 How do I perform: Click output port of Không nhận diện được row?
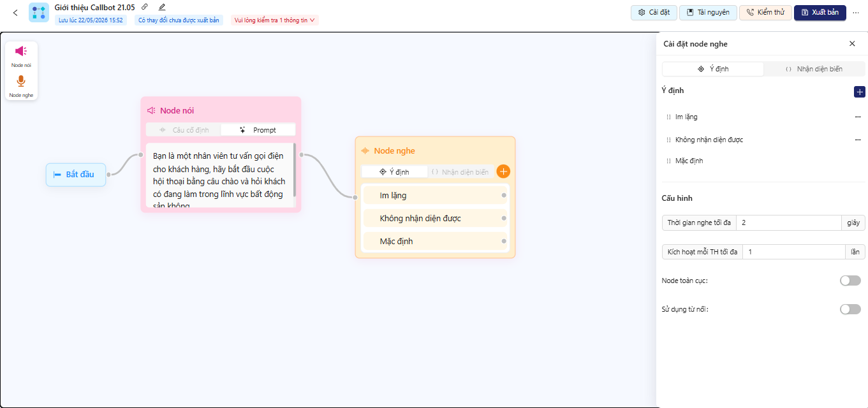(504, 218)
